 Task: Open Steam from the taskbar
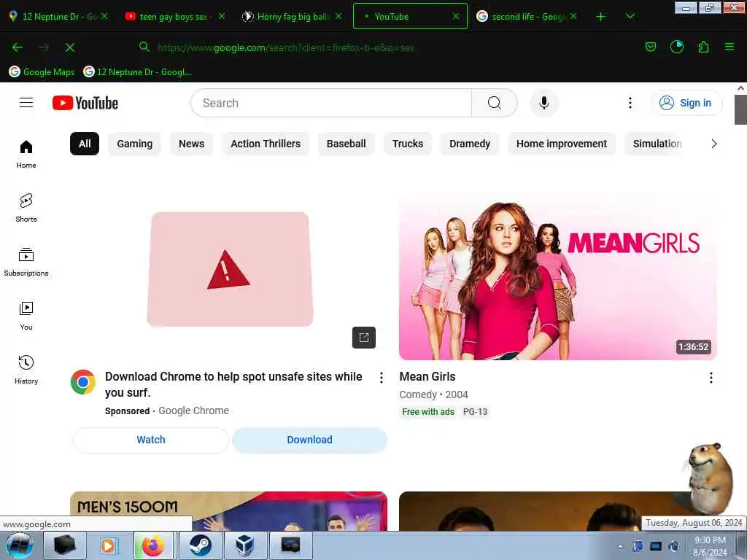(200, 545)
